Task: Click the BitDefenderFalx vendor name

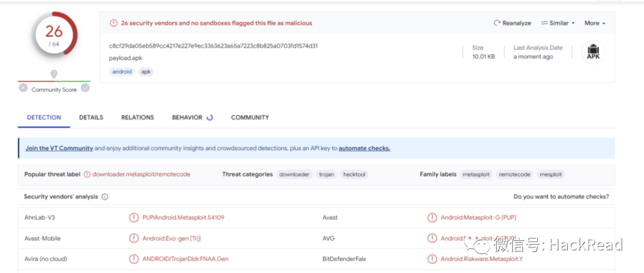Action: tap(344, 259)
